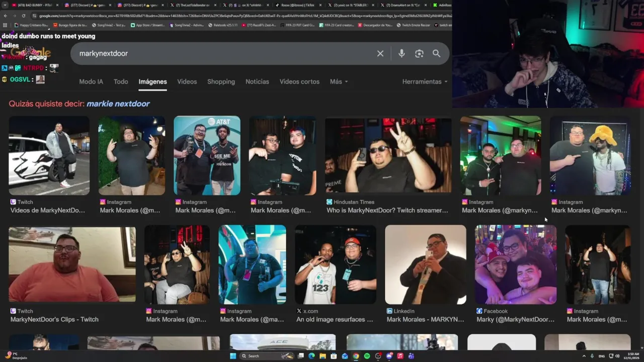The width and height of the screenshot is (644, 362).
Task: Switch to the Modo IA tab
Action: click(91, 81)
